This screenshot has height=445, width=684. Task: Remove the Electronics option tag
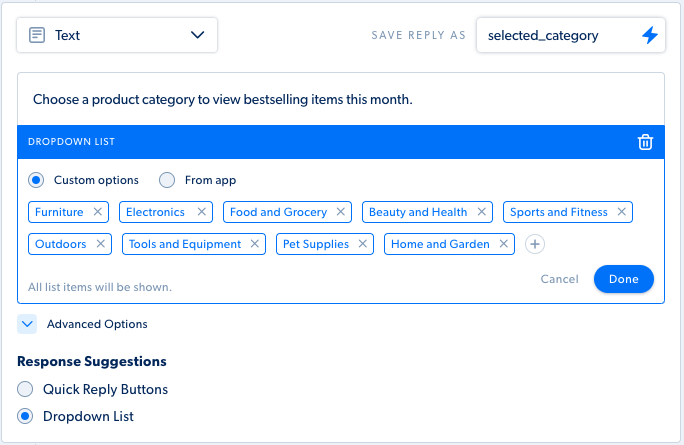coord(202,212)
